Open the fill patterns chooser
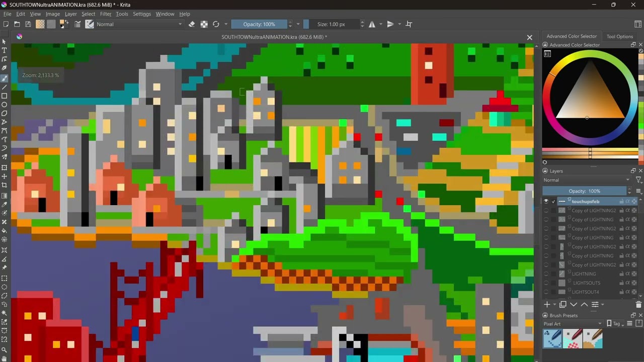This screenshot has height=362, width=644. point(51,24)
